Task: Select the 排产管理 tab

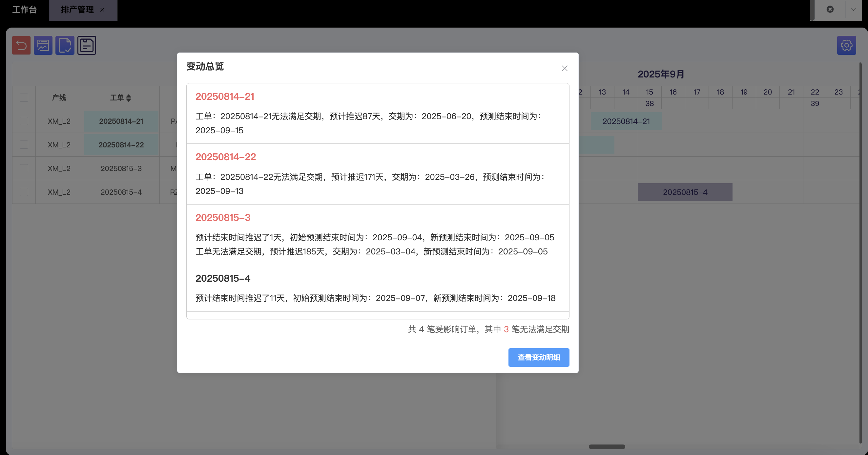Action: click(77, 10)
